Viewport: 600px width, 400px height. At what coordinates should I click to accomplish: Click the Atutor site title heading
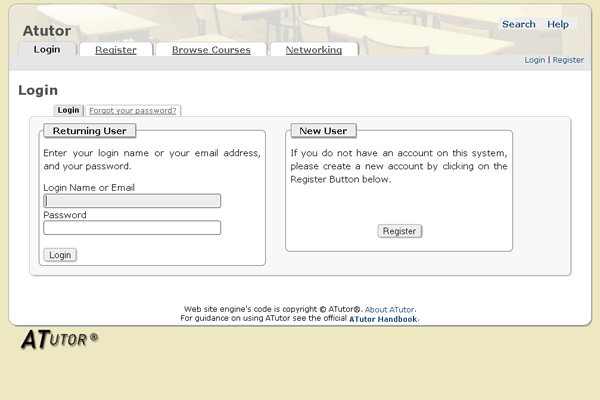(46, 30)
